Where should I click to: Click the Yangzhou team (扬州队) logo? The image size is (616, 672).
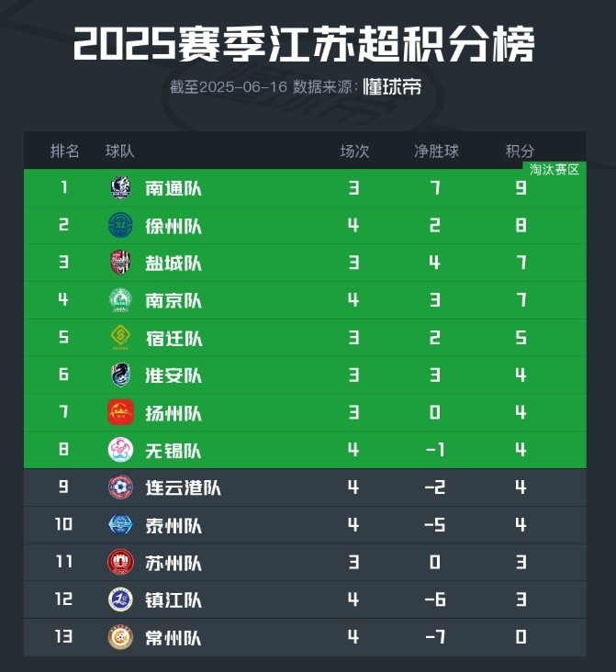click(120, 412)
